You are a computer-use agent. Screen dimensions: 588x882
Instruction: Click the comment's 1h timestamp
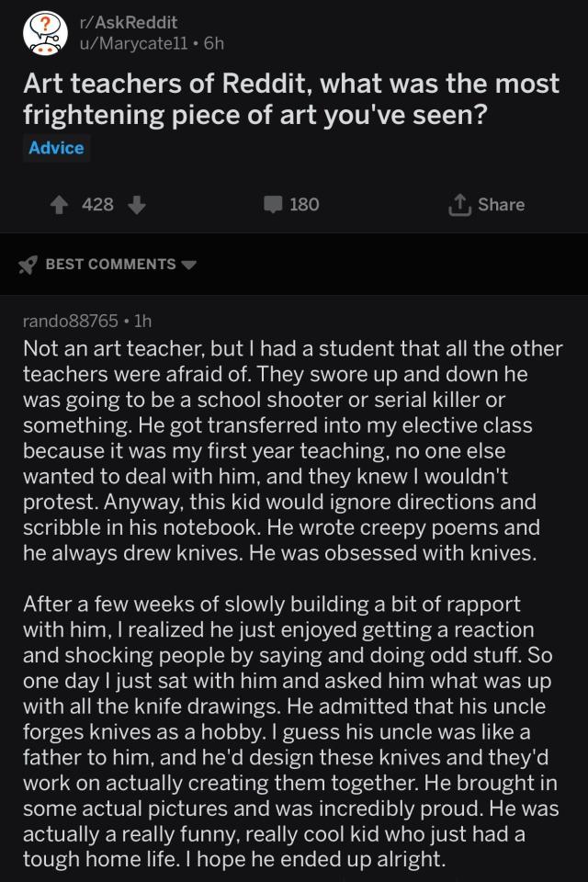[x=143, y=321]
